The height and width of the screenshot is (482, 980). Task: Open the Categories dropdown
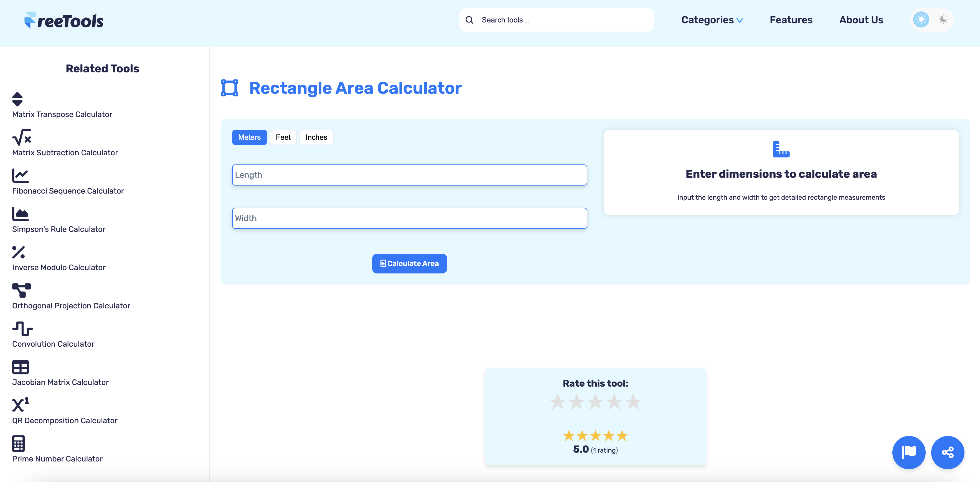pos(712,20)
